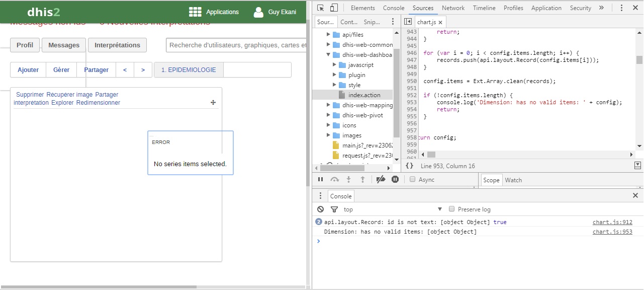Open the console filter icon
Screen dimensions: 644x290
pyautogui.click(x=334, y=209)
